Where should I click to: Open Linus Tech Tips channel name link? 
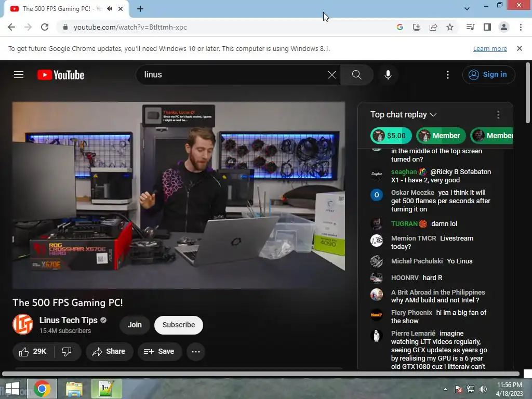[68, 320]
